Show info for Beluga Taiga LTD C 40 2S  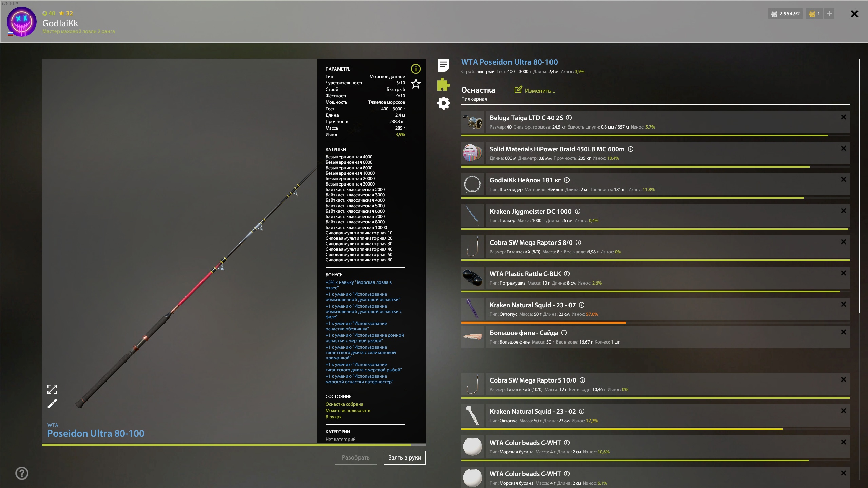point(569,118)
